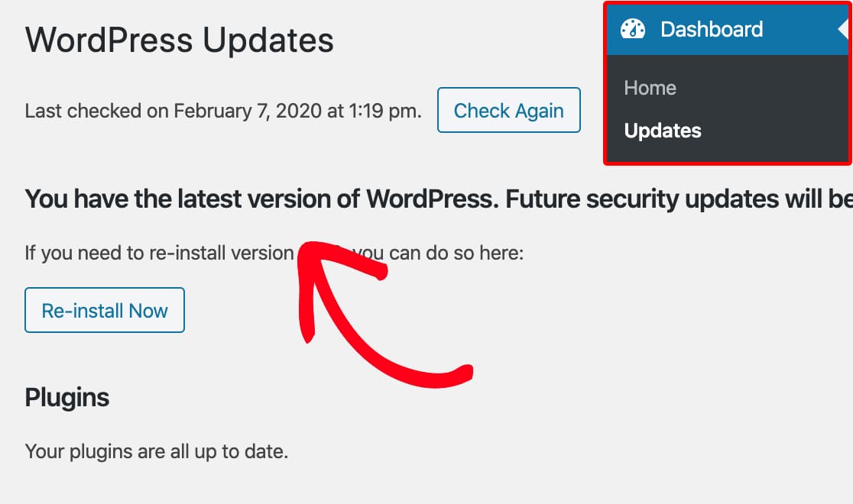This screenshot has height=504, width=853.
Task: Click the WordPress Updates page heading
Action: 180,40
